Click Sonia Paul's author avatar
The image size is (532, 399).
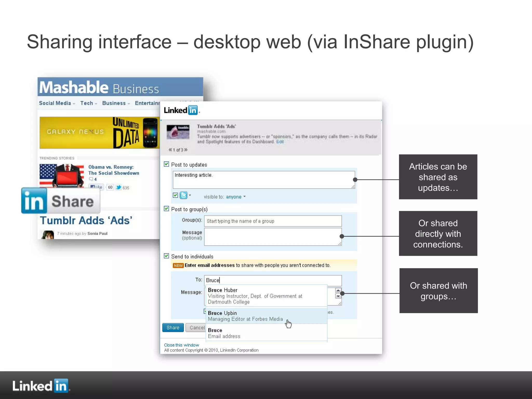(47, 235)
